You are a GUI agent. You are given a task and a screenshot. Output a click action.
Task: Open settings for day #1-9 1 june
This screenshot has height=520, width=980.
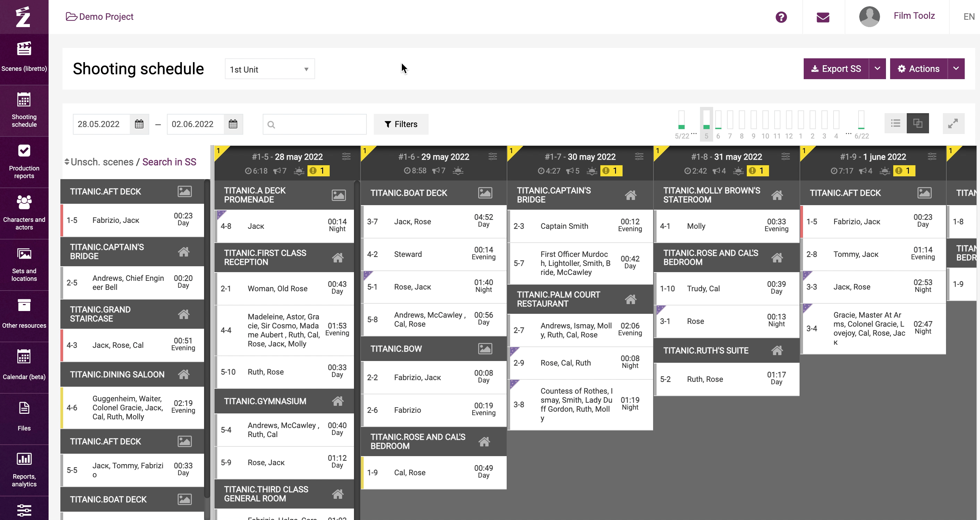pos(932,157)
